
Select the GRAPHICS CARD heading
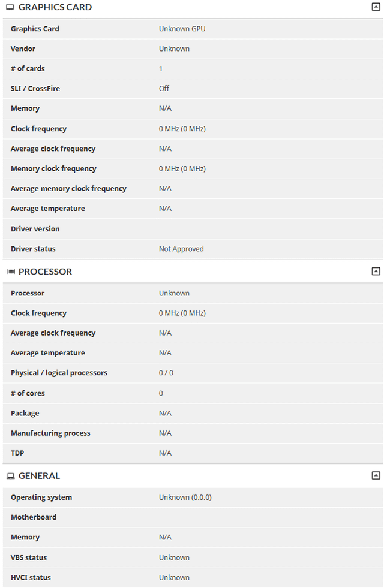coord(55,7)
